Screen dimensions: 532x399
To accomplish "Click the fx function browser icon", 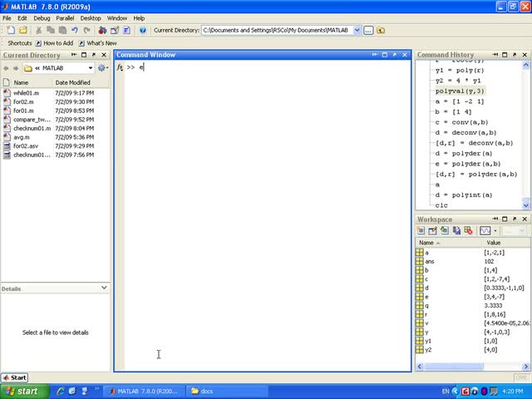I will [x=120, y=67].
